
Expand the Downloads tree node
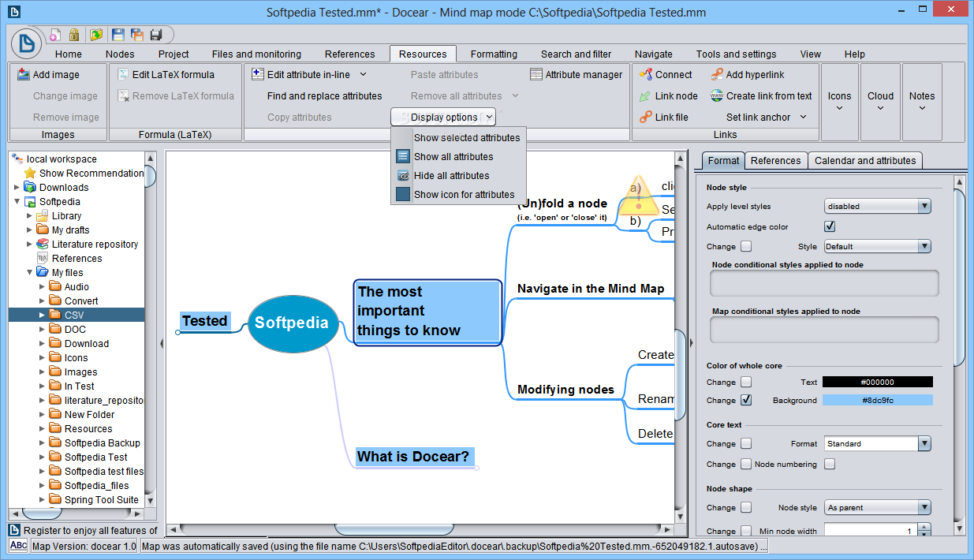coord(17,187)
